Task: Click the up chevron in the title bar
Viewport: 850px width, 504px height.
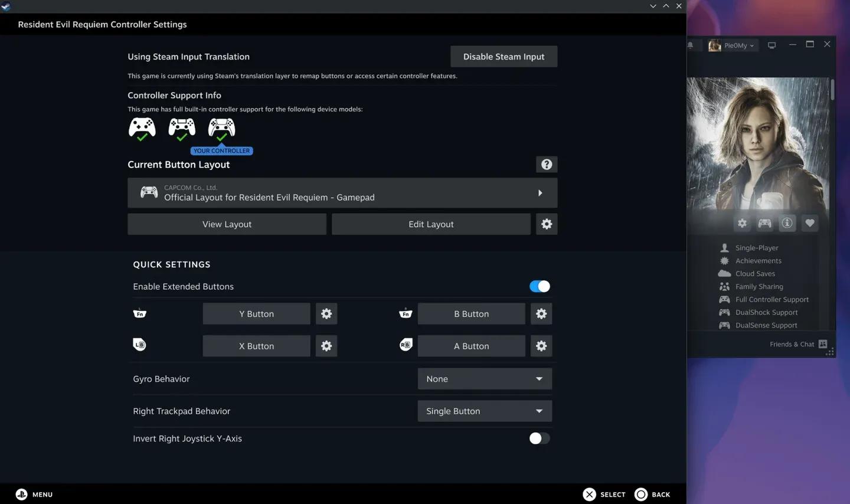Action: point(666,6)
